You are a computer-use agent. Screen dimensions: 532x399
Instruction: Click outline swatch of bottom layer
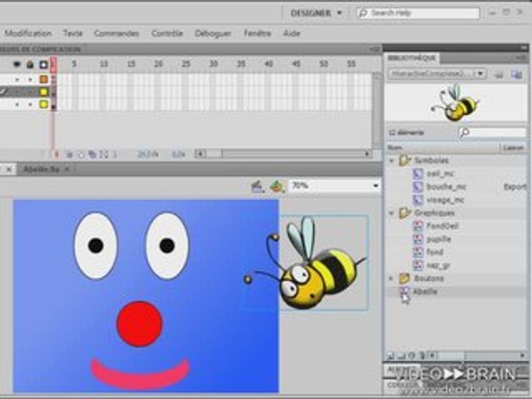44,105
